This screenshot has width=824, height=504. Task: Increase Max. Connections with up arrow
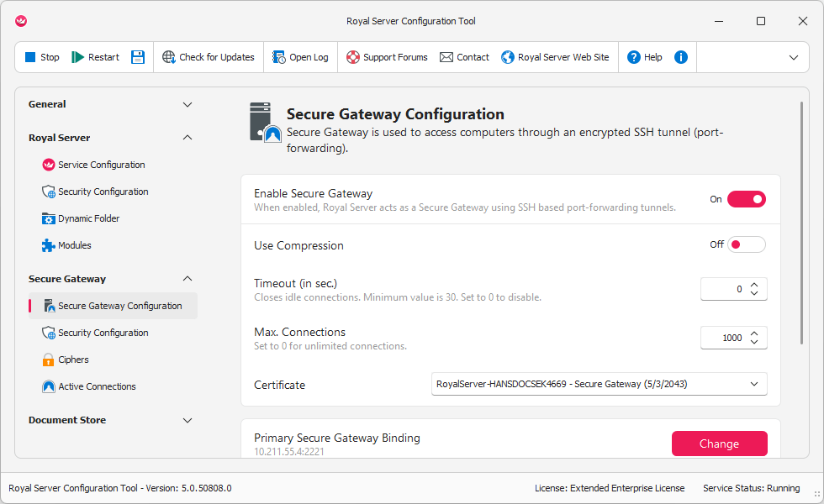pyautogui.click(x=754, y=333)
